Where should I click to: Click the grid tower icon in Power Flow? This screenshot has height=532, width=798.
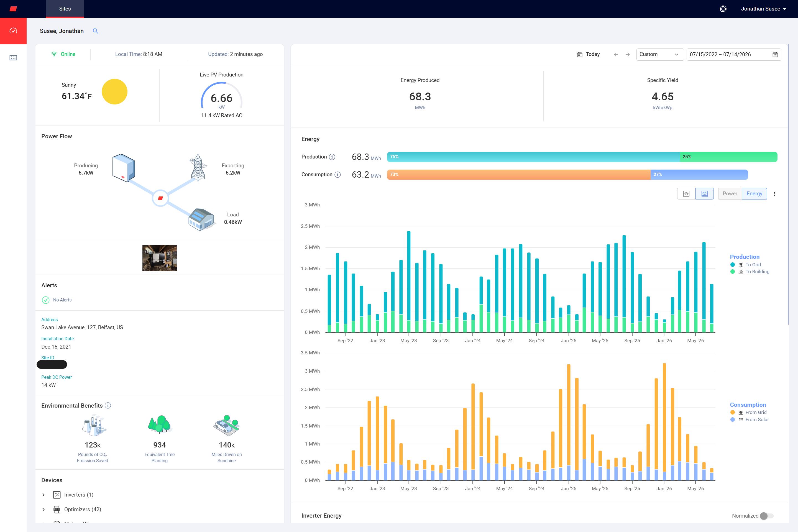(x=198, y=168)
